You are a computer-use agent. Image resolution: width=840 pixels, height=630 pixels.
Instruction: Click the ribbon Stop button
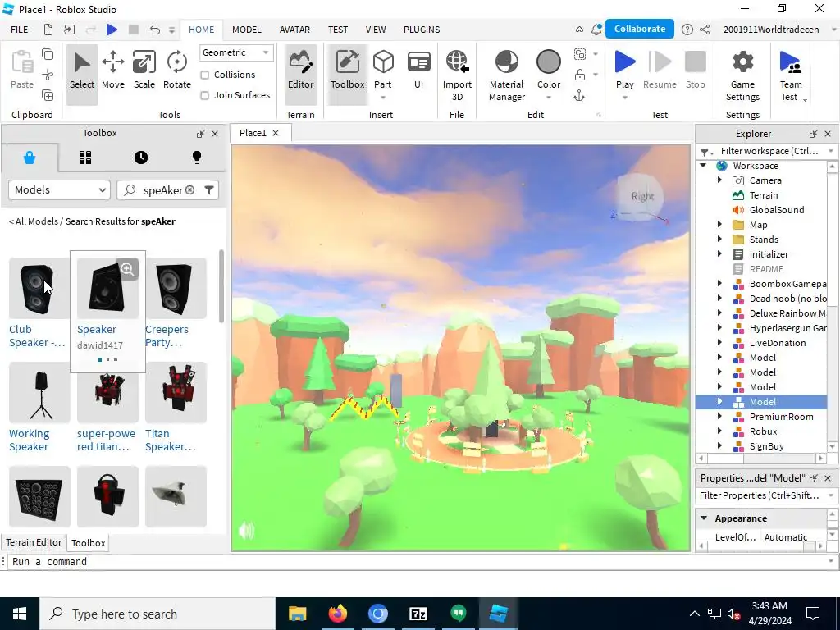[x=696, y=71]
